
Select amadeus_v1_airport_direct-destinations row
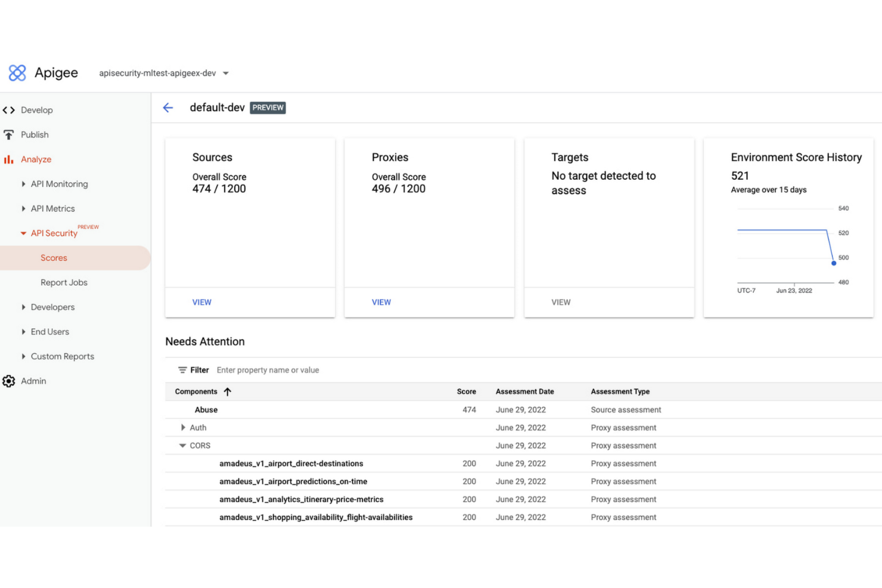(x=523, y=463)
